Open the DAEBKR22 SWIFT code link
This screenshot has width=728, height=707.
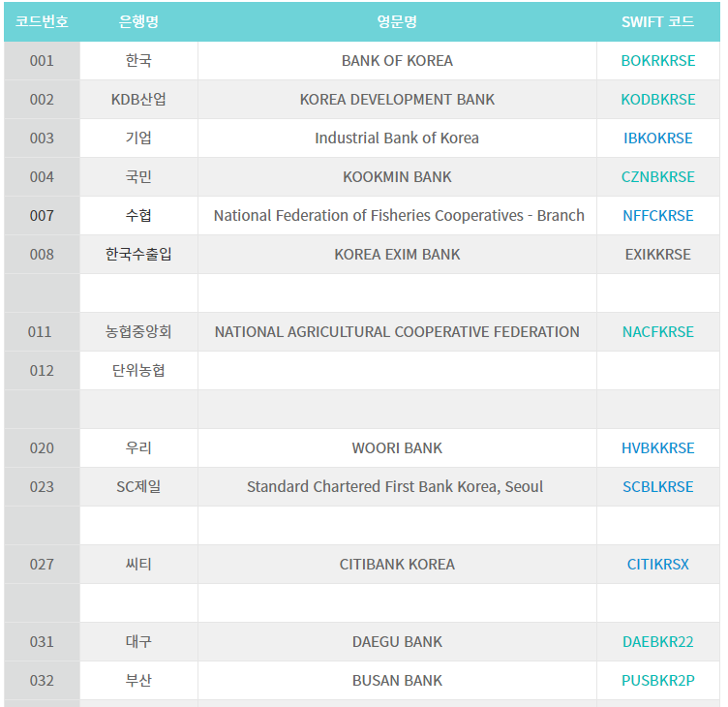[x=658, y=641]
